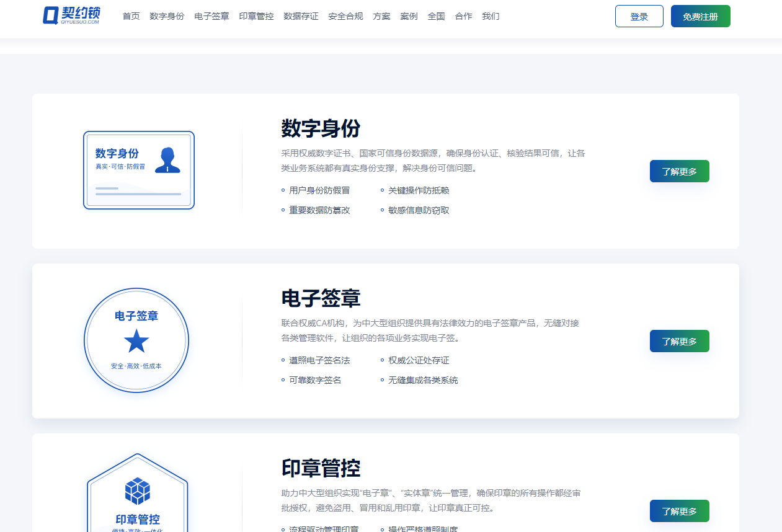Open the 首页 navigation item
This screenshot has width=782, height=532.
pyautogui.click(x=131, y=16)
